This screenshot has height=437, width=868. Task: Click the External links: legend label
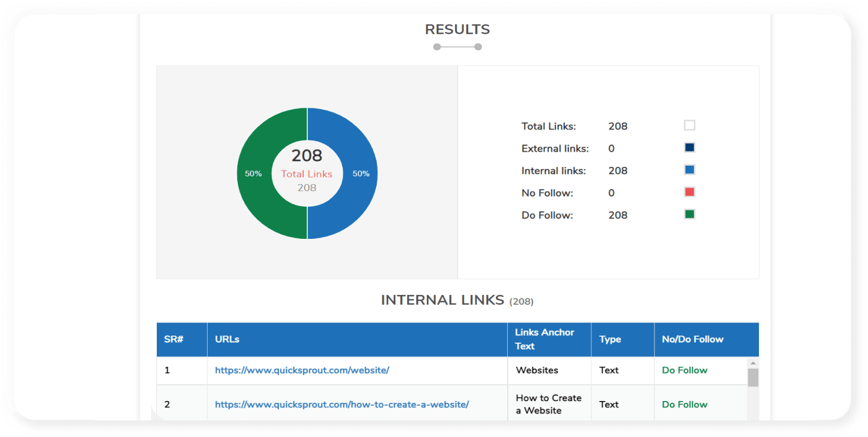555,149
